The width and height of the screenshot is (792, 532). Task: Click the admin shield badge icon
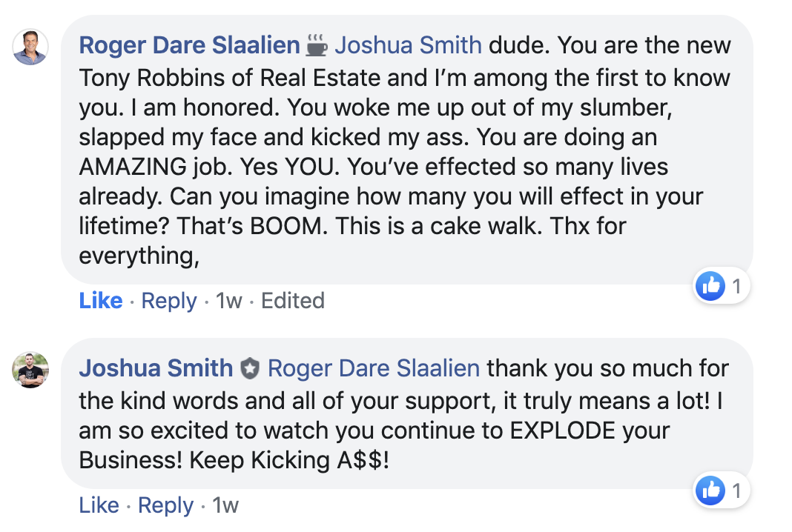249,368
